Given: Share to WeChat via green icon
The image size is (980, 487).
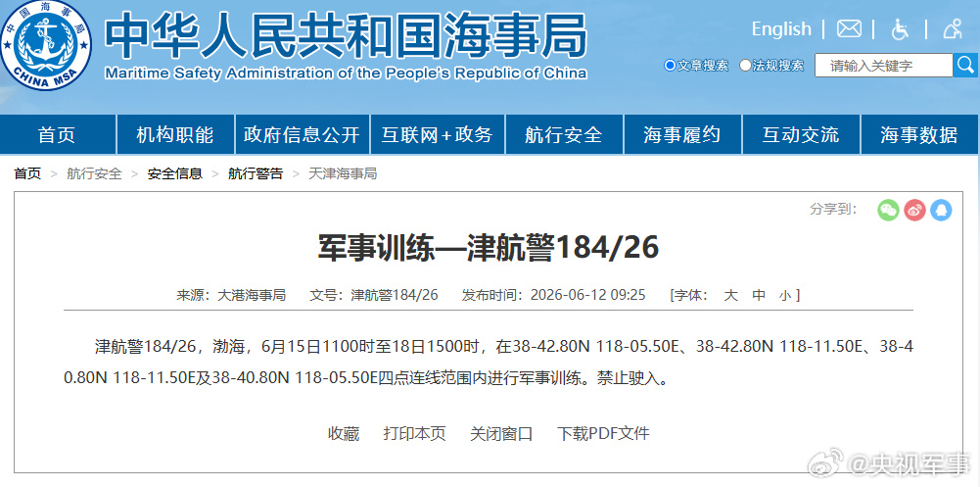Looking at the screenshot, I should 888,210.
